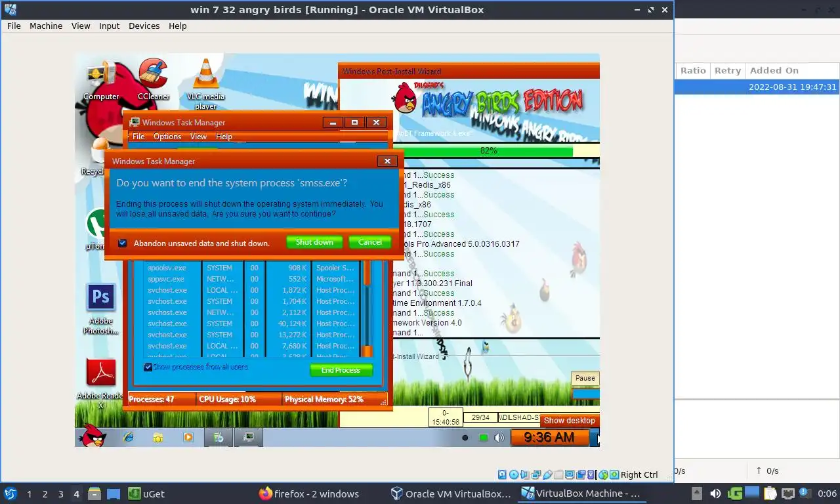Click the 82% installation progress bar
This screenshot has width=840, height=504.
coord(496,151)
